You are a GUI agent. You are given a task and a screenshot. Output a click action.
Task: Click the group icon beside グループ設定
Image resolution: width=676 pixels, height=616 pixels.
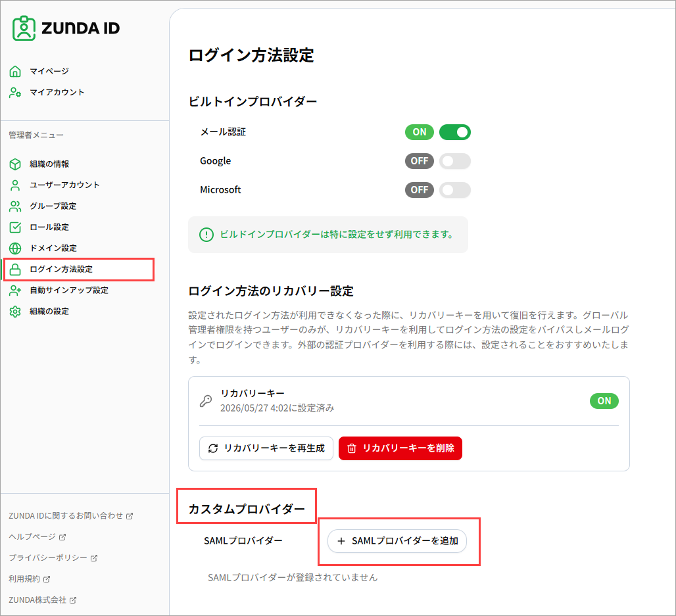(15, 206)
